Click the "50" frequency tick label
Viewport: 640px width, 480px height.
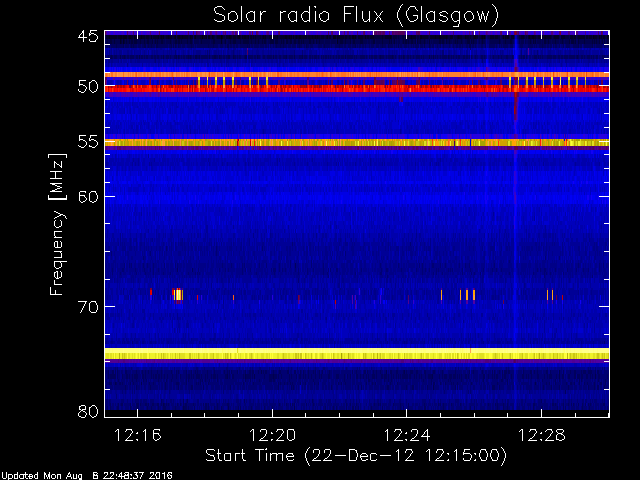[88, 87]
